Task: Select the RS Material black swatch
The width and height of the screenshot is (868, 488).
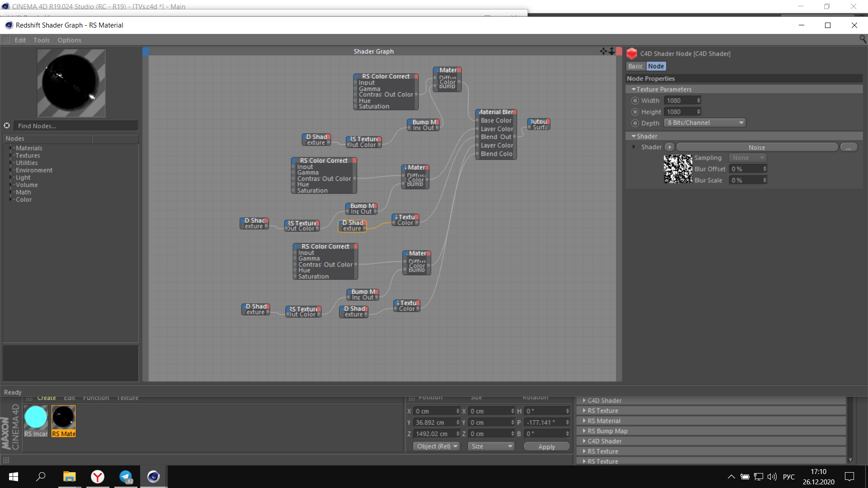Action: (63, 417)
